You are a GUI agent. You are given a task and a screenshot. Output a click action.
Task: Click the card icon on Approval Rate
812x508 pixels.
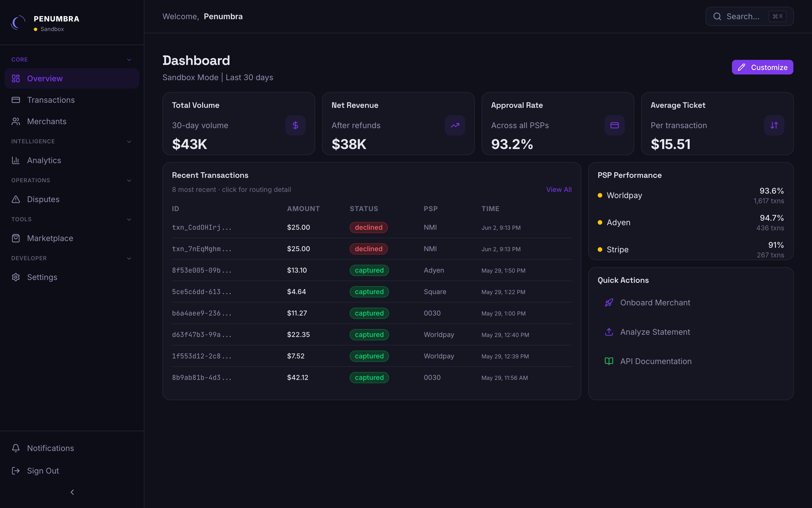(614, 125)
